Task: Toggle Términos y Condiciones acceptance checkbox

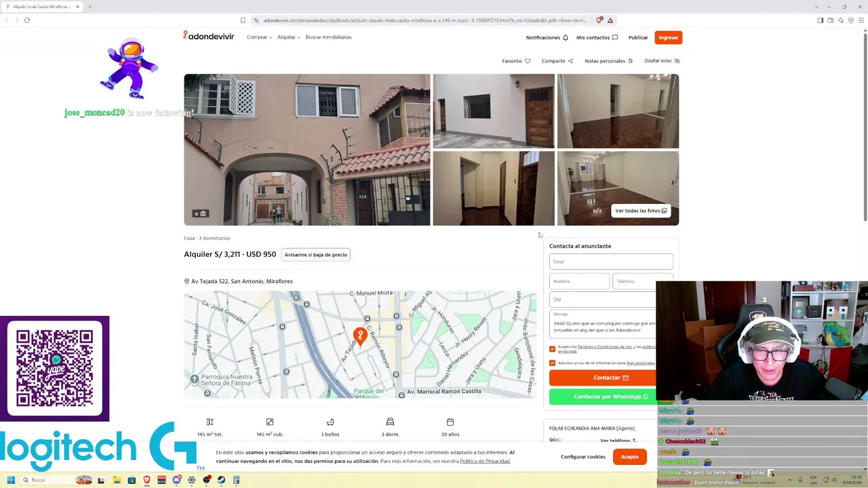Action: [552, 349]
